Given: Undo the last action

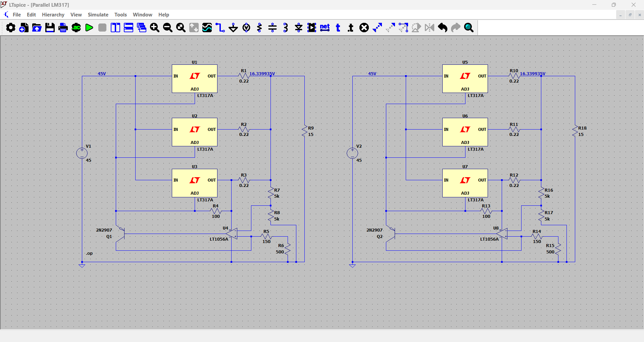Looking at the screenshot, I should coord(443,28).
